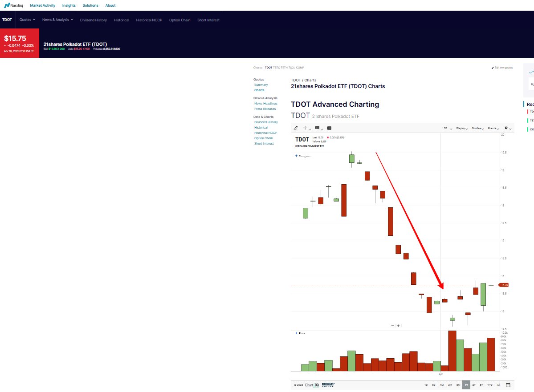Screen dimensions: 534x392
Task: Select TBTC in the Charts ticker list
Action: [276, 68]
